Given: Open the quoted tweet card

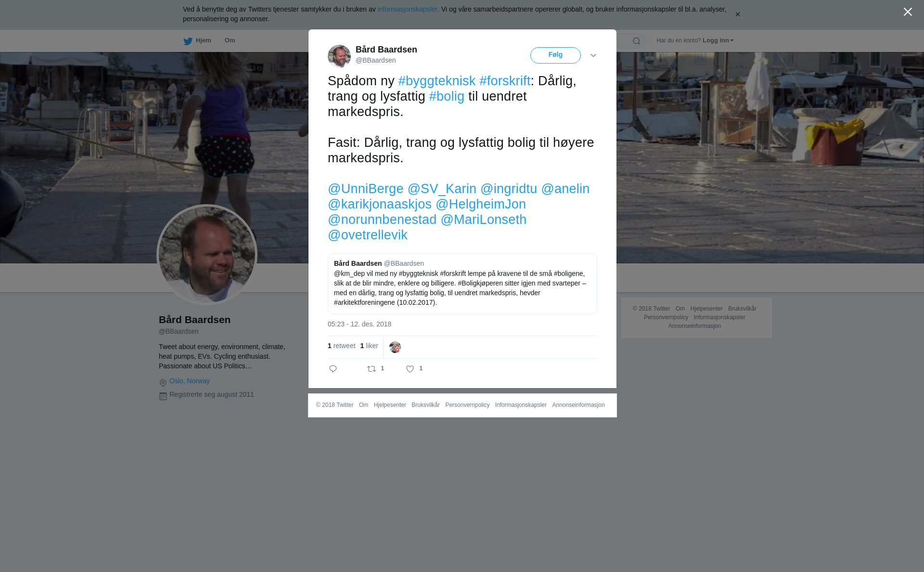Looking at the screenshot, I should (x=462, y=284).
